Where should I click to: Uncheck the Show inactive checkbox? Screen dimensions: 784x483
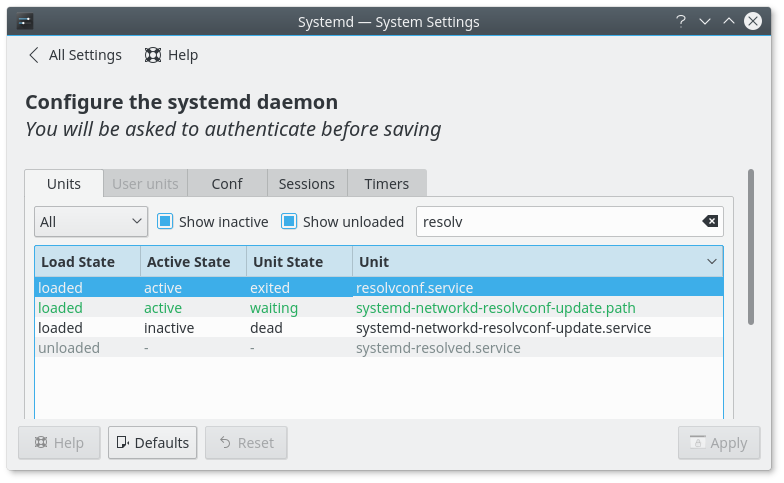click(166, 222)
